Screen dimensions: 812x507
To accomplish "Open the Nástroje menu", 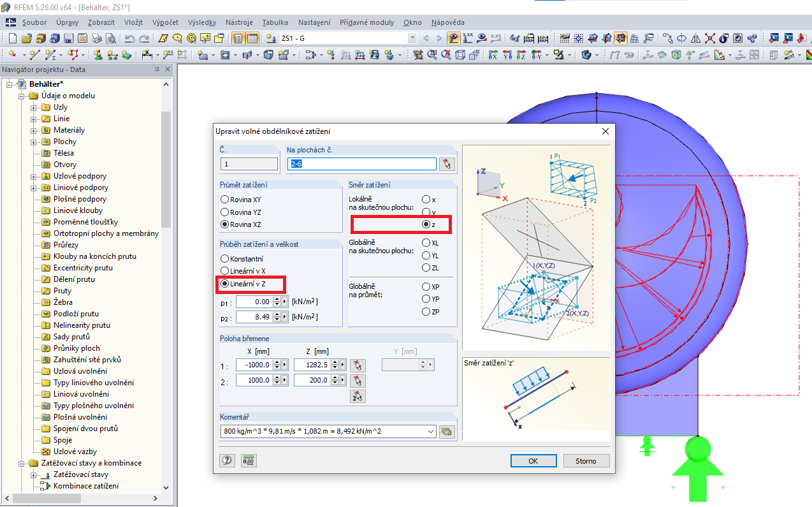I will pyautogui.click(x=240, y=22).
